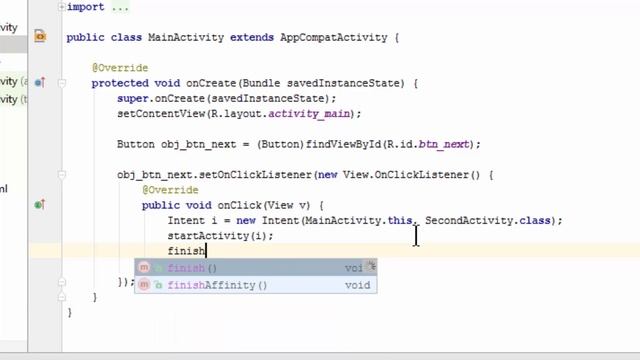Image resolution: width=640 pixels, height=360 pixels.
Task: Click the "MainActivity" class declaration name
Action: click(x=186, y=38)
